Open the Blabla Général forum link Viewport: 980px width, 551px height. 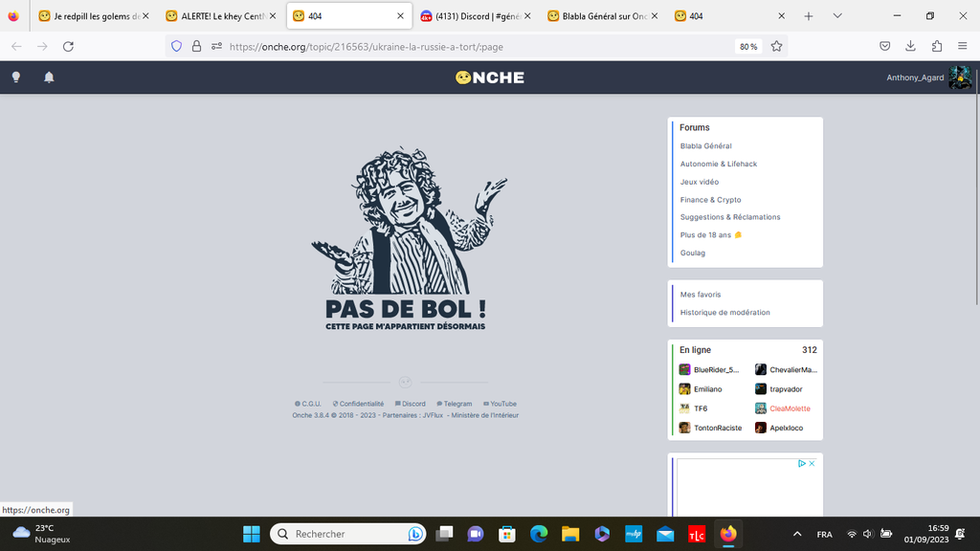point(705,146)
